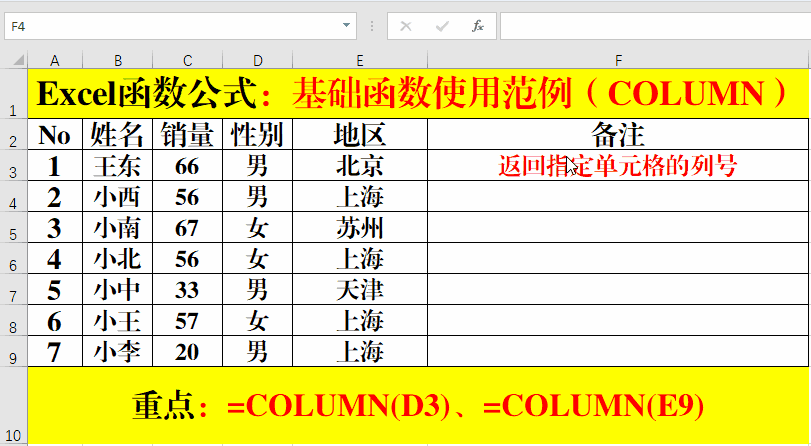Select column B header
This screenshot has height=446, width=811.
pos(117,61)
